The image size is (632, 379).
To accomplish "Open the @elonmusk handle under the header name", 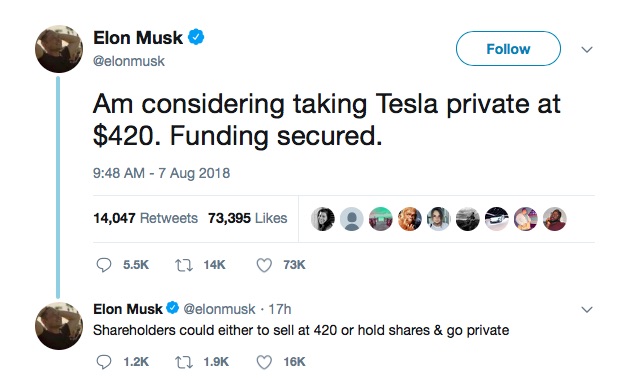I will point(129,61).
